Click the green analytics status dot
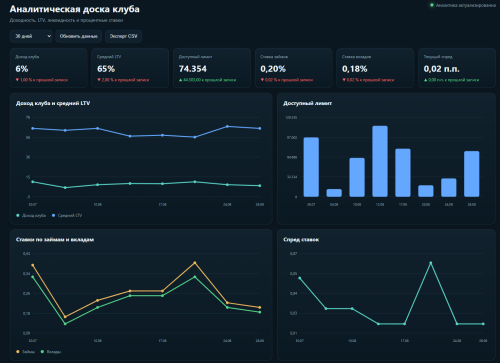500x363 pixels. (x=432, y=5)
